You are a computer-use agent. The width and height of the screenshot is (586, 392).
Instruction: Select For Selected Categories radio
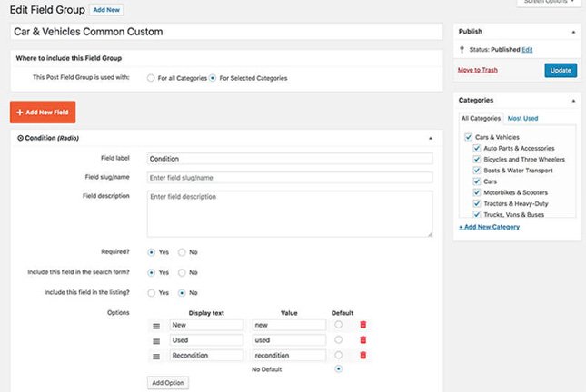pos(213,78)
